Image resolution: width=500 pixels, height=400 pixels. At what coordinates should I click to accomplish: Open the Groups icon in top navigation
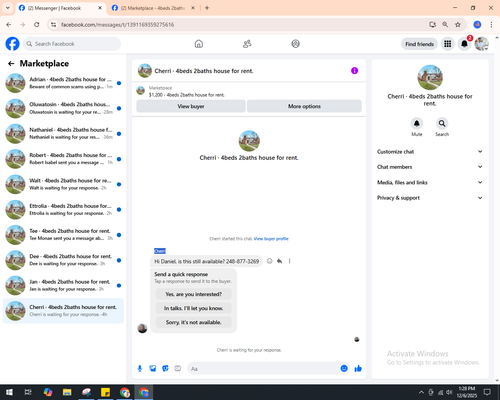pos(295,44)
